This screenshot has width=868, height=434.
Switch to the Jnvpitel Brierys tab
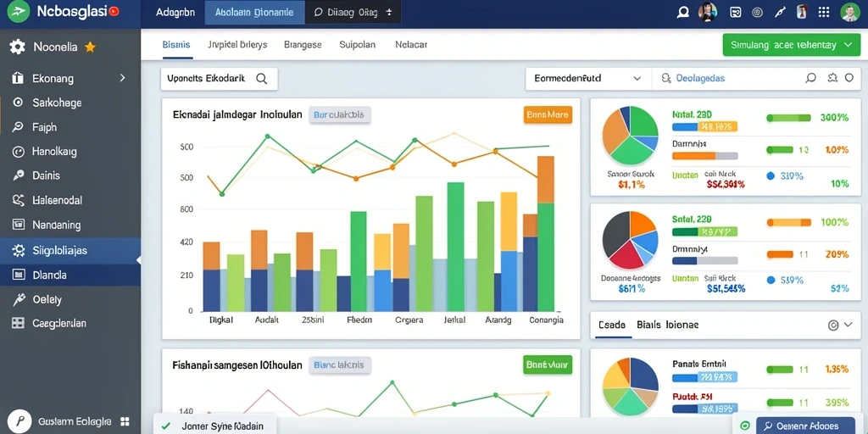237,45
